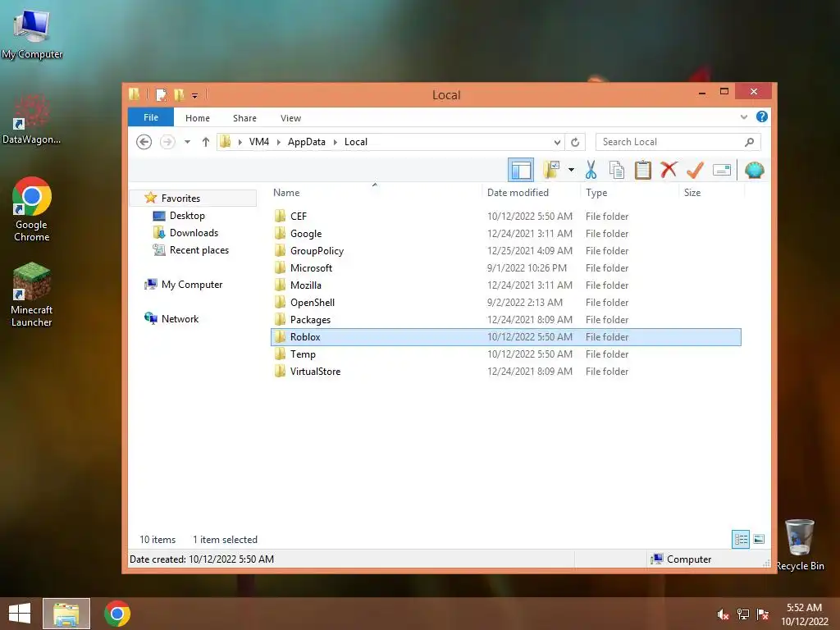This screenshot has height=630, width=840.
Task: Click AppData in the address breadcrumb
Action: pyautogui.click(x=307, y=142)
